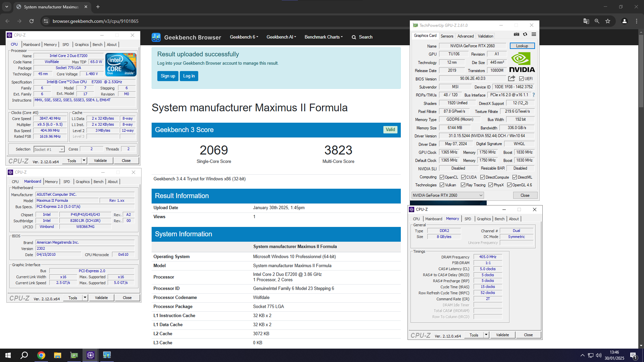Switch to the Validation tab in GPU-Z
The height and width of the screenshot is (362, 644).
[485, 36]
